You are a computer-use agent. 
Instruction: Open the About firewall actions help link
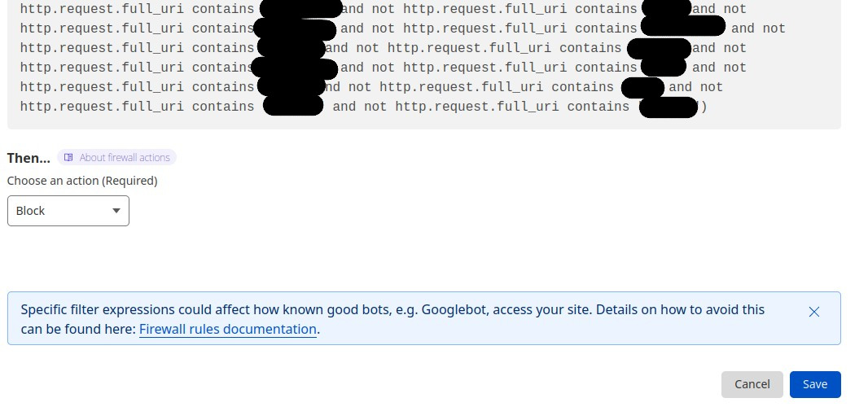click(116, 158)
